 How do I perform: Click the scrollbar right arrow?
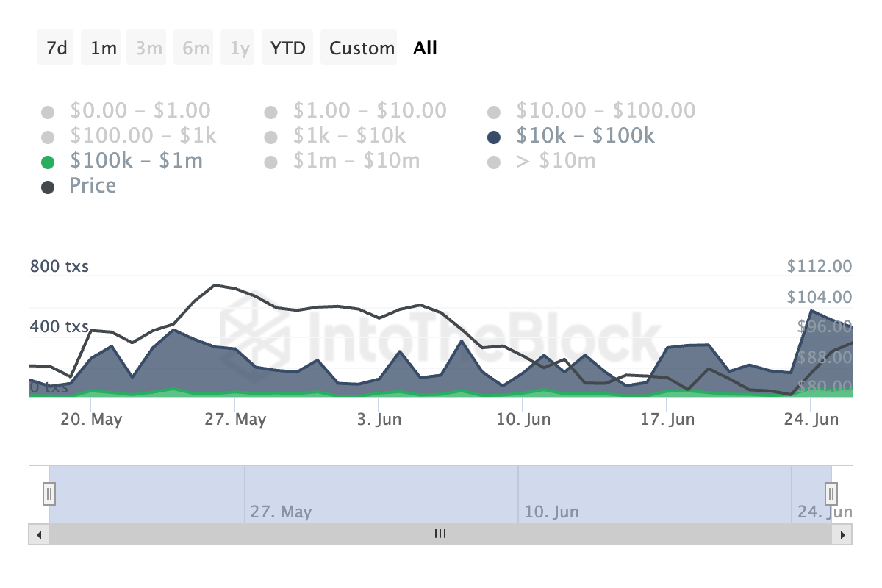tap(842, 534)
